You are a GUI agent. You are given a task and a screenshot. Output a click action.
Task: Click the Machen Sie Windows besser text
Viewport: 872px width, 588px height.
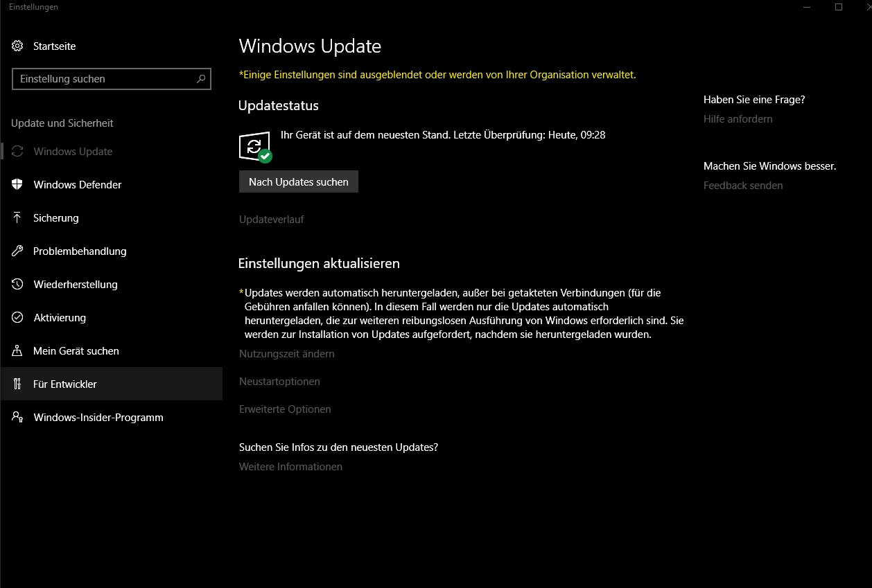[x=770, y=166]
